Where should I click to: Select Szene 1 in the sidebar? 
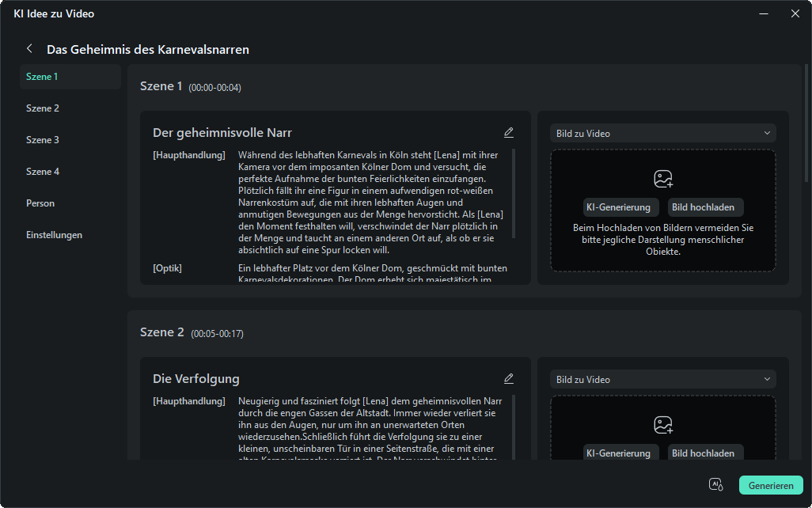click(42, 77)
